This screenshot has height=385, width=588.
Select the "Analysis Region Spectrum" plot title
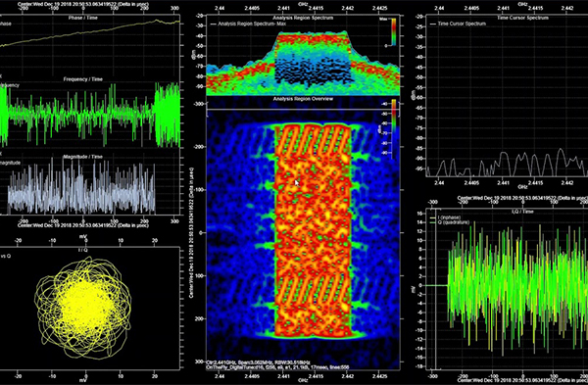pos(303,18)
